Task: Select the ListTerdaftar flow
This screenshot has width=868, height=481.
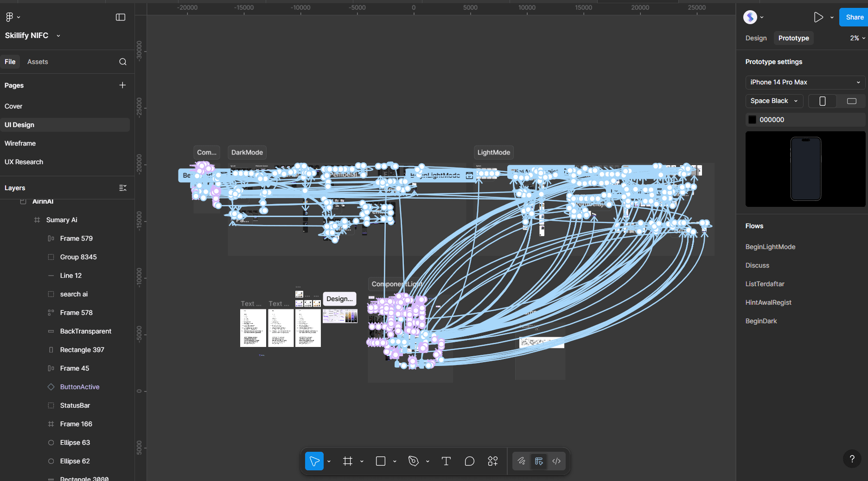Action: 765,284
